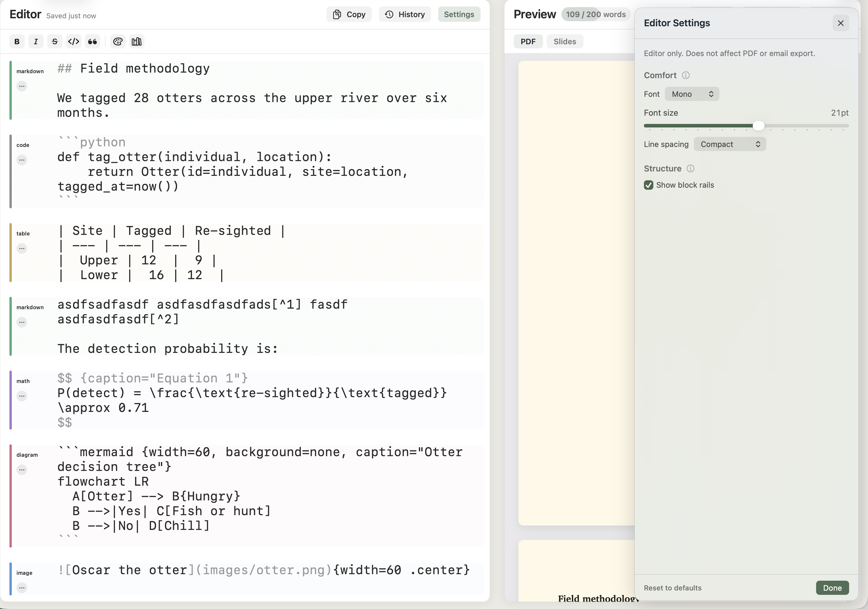Click the 21pt font size value
868x609 pixels.
[840, 113]
